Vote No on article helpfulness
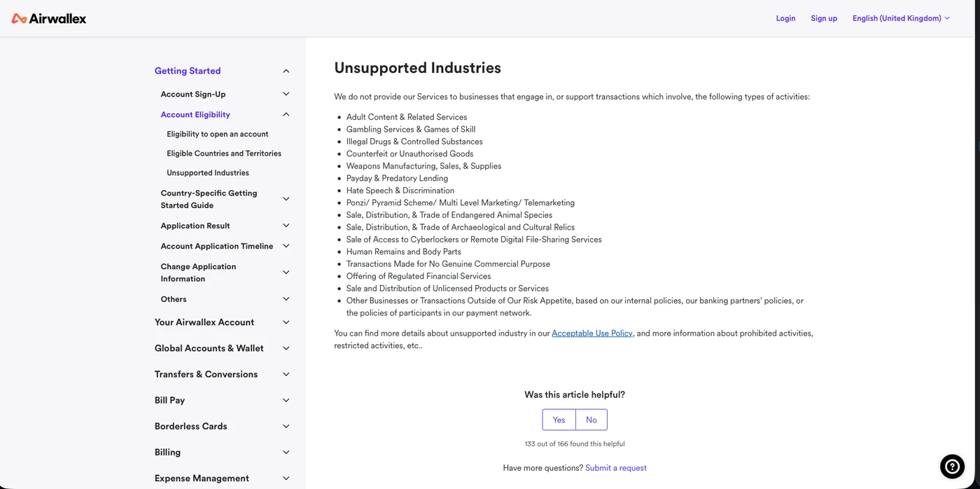The image size is (980, 489). 591,420
